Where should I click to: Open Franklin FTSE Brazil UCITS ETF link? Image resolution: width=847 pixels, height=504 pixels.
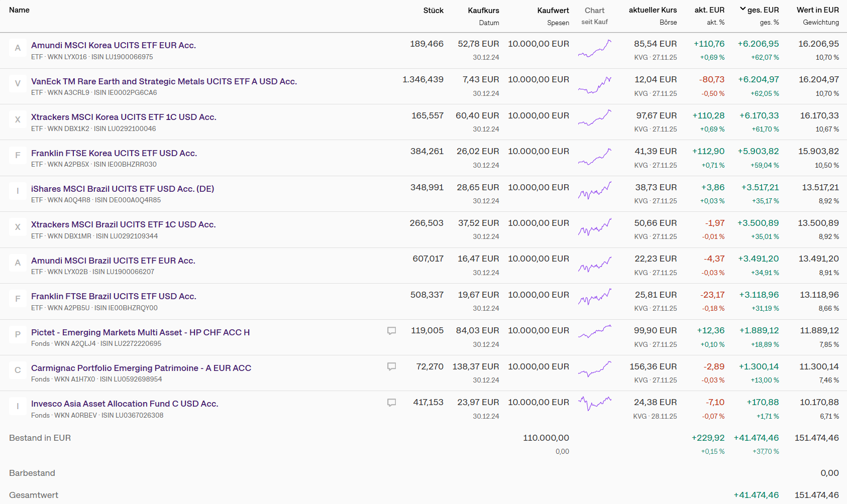coord(114,296)
